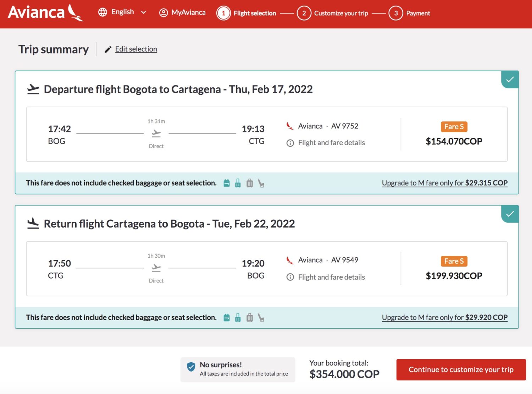532x394 pixels.
Task: Click carry-on luggage icon, return fare
Action: click(x=238, y=318)
